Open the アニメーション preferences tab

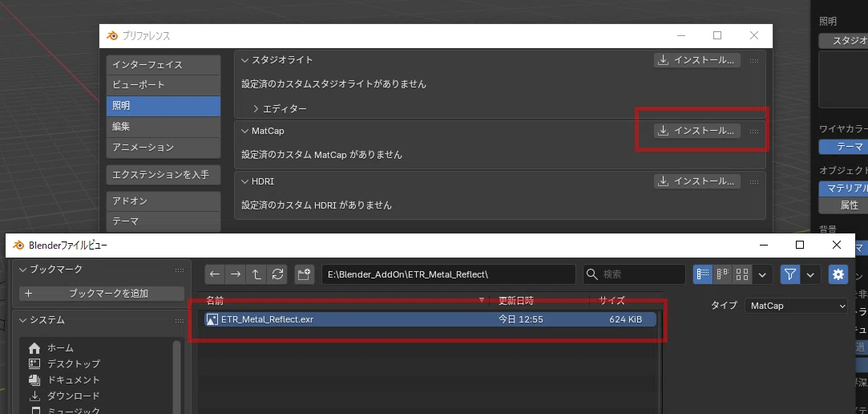coord(164,148)
